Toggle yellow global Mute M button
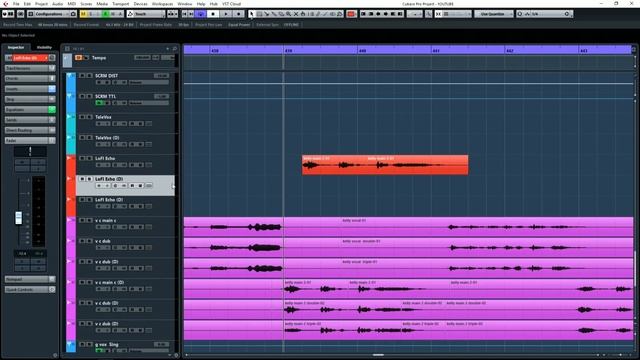The image size is (640, 360). [84, 14]
